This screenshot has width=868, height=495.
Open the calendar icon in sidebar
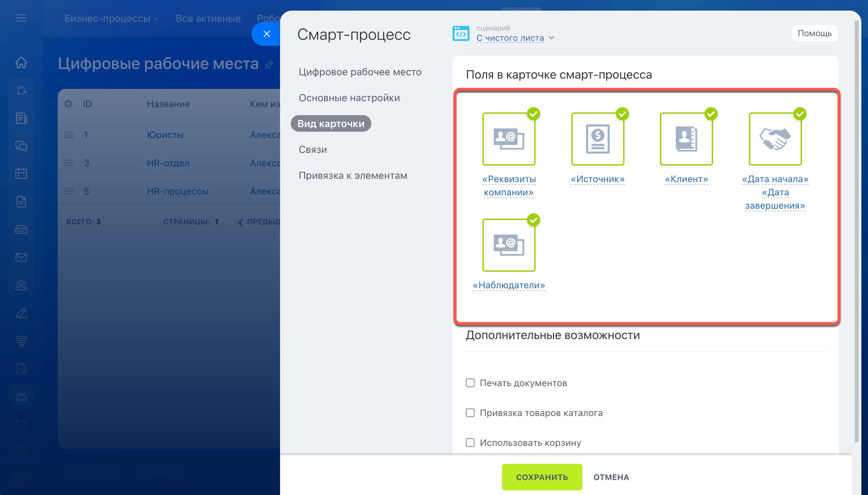point(21,174)
